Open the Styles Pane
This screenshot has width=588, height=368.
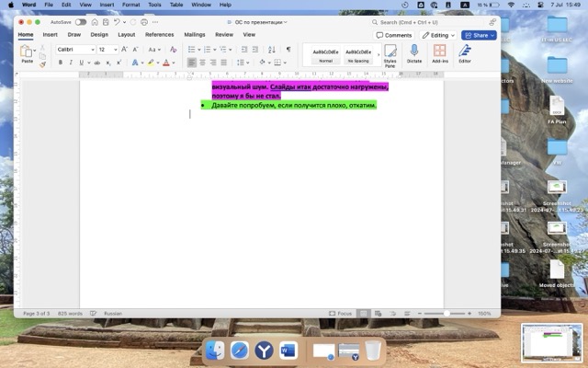tap(390, 54)
